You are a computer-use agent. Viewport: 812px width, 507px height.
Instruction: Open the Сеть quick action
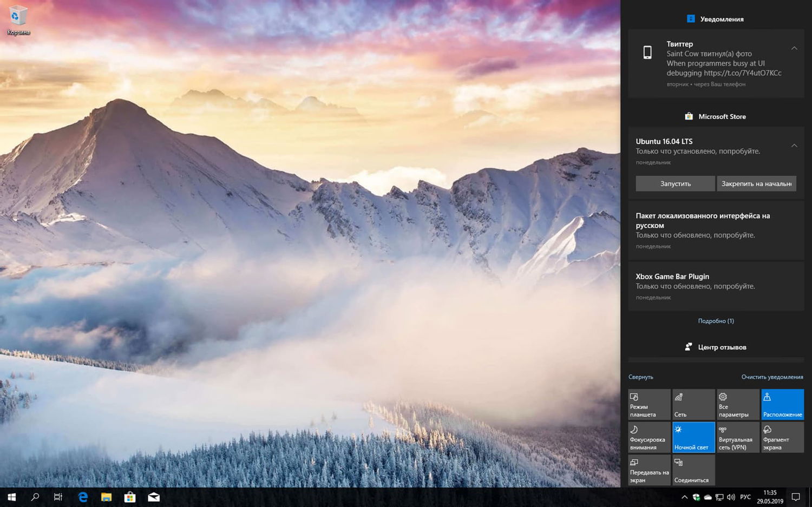(x=693, y=404)
